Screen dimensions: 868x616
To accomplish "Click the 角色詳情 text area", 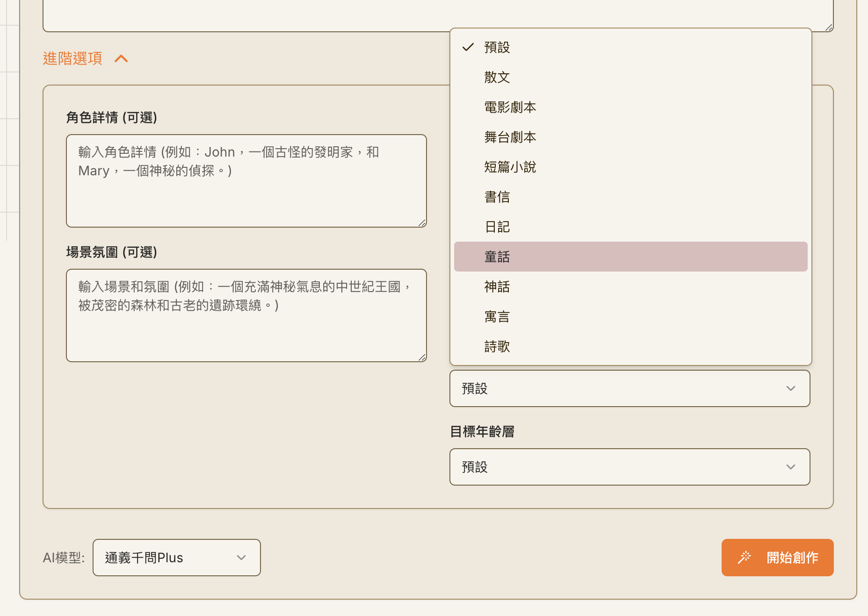I will click(246, 181).
